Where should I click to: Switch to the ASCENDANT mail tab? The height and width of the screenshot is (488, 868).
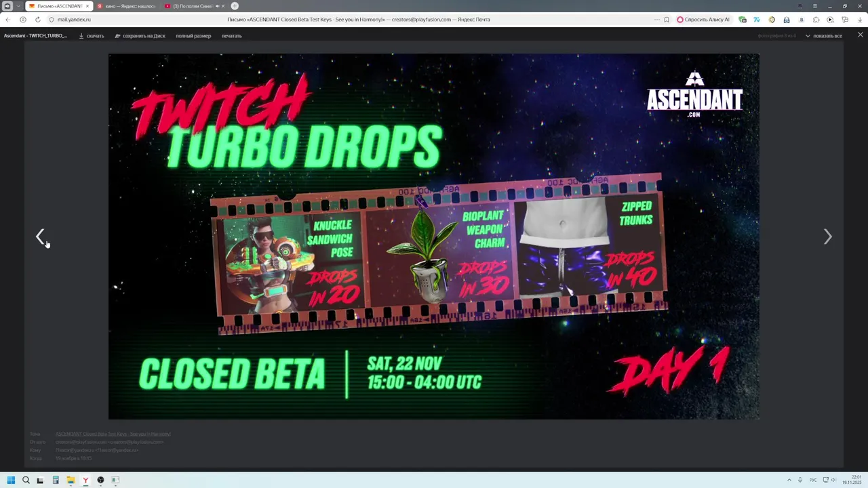coord(59,6)
